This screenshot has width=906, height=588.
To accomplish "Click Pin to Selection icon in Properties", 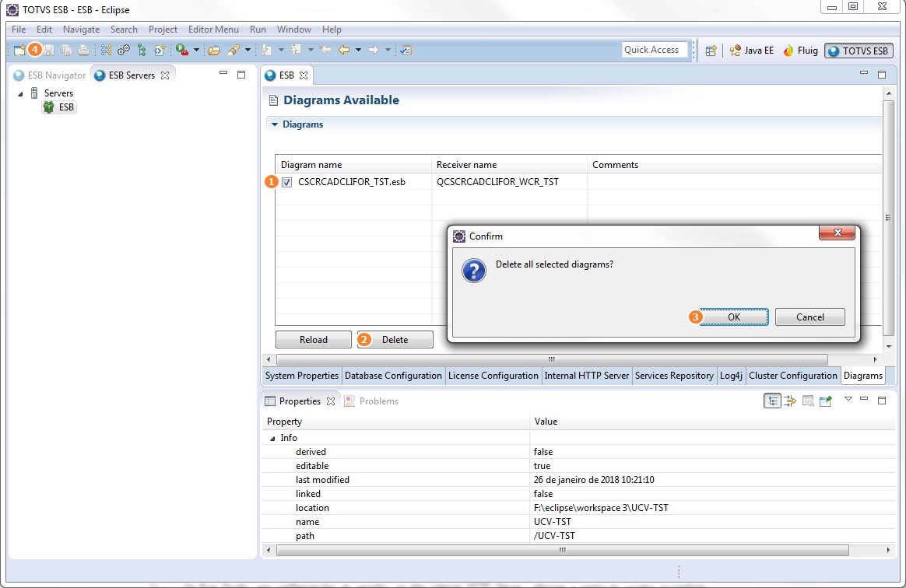I will pos(826,401).
